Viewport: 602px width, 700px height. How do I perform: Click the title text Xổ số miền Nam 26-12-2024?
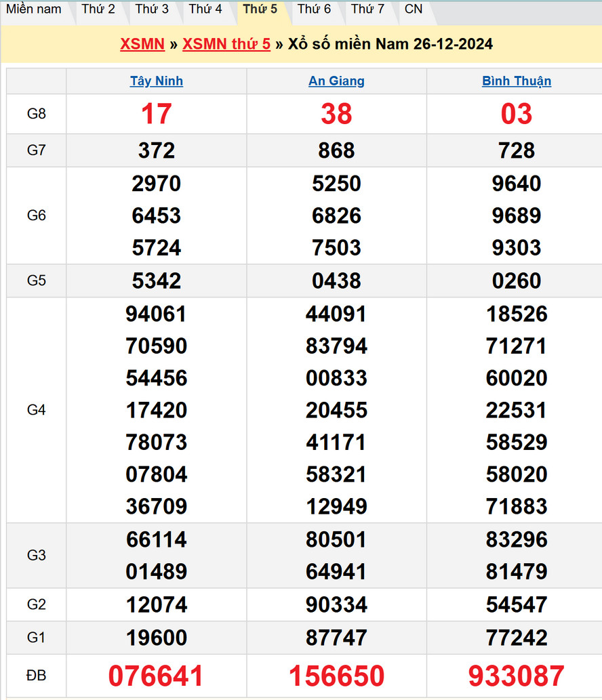[x=390, y=44]
